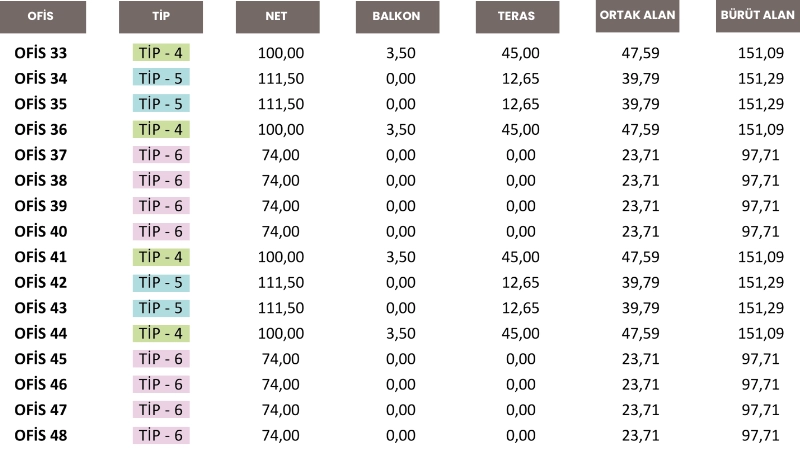Click the NET value of OFİS 36
Viewport: 800px width, 452px height.
281,129
